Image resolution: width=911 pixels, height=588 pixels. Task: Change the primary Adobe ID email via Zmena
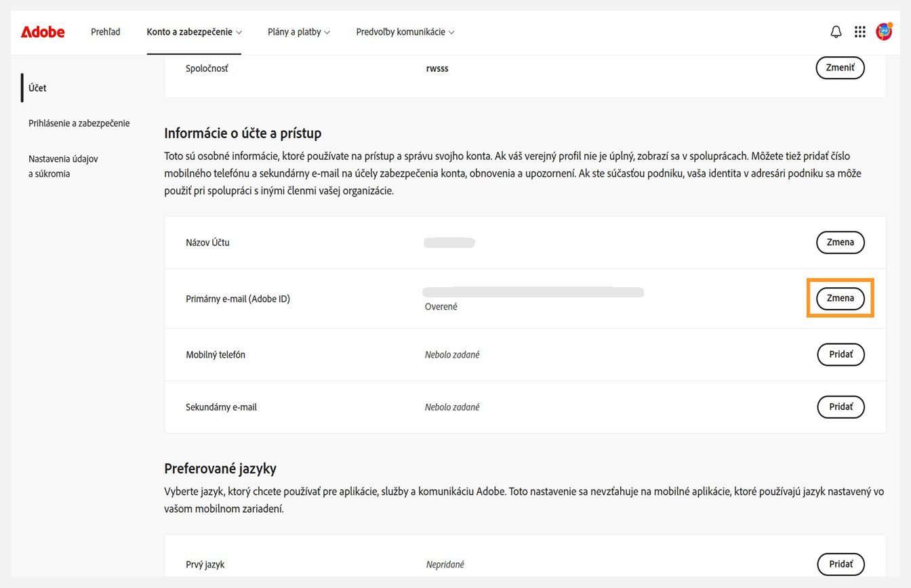point(840,298)
